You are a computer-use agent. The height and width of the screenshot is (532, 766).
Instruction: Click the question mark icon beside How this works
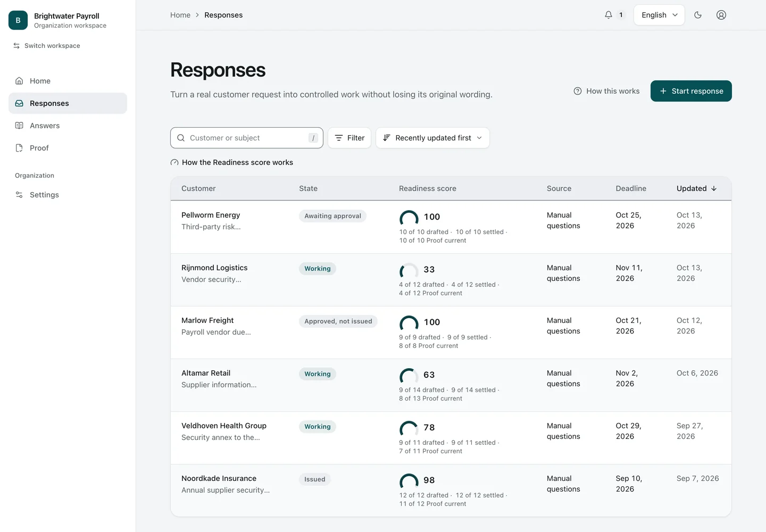click(x=578, y=91)
